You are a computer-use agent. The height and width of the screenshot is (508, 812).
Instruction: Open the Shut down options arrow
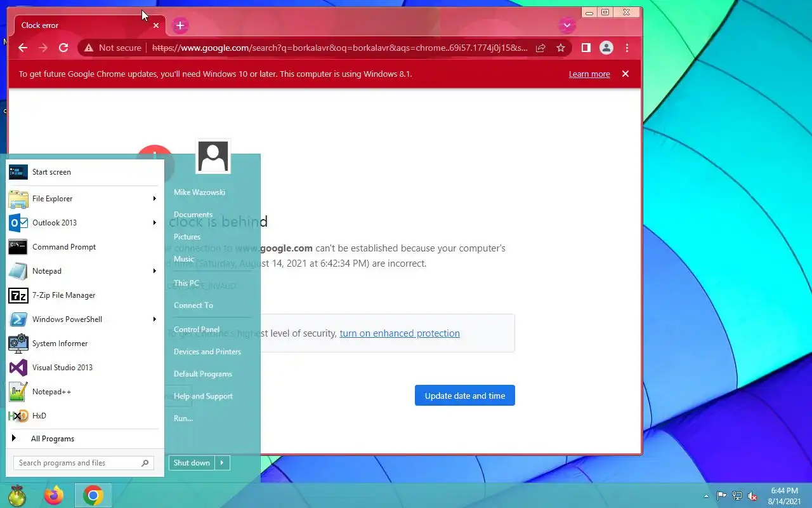pos(222,463)
